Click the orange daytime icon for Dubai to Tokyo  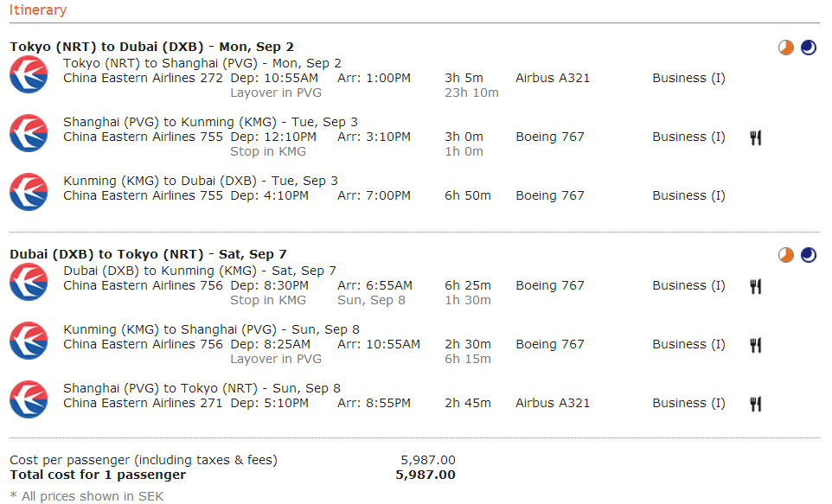pos(786,255)
